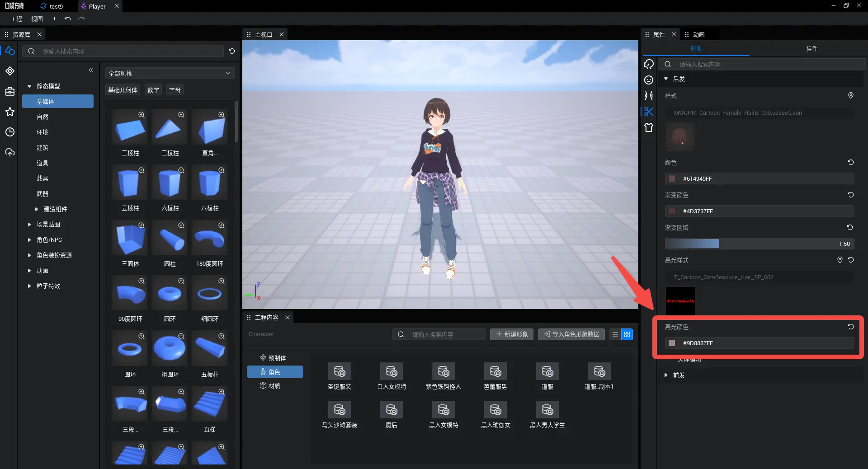Click the undo arrow in menu bar

[68, 19]
